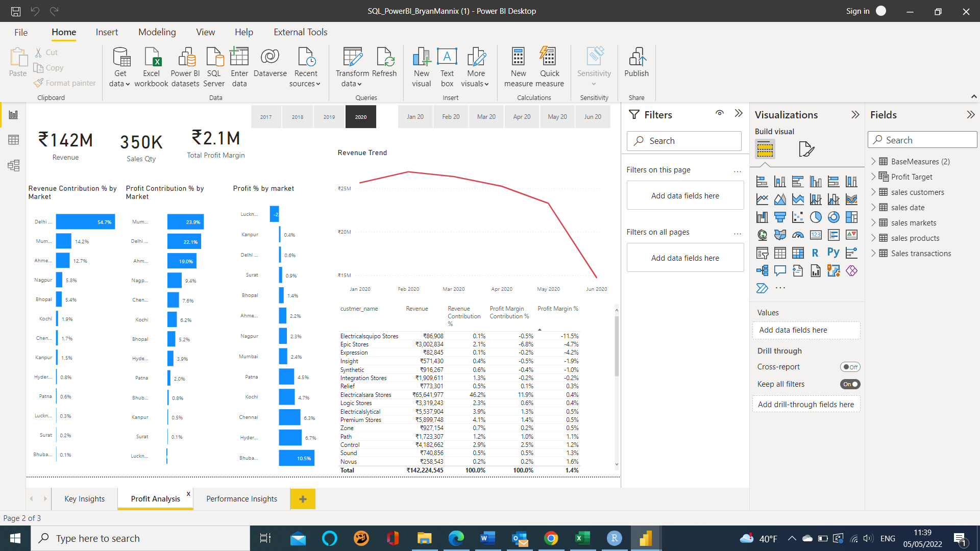Viewport: 980px width, 551px height.
Task: Insert a card visual showing 123
Action: pos(816,235)
